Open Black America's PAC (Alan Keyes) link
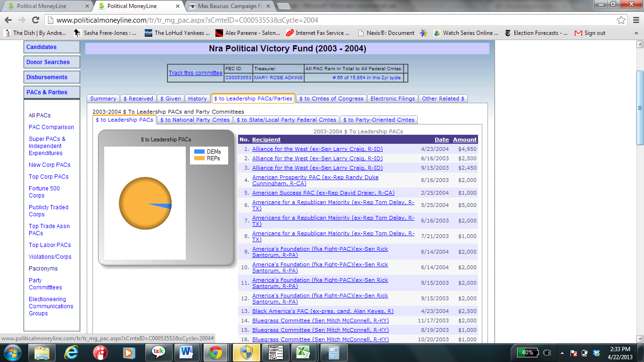The height and width of the screenshot is (362, 644). coord(323,311)
